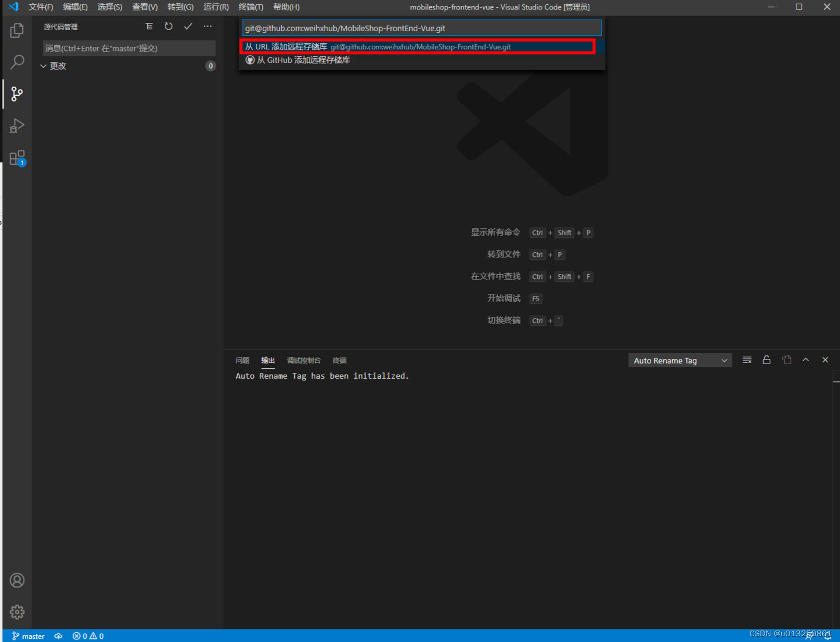Open the 选择(S) menu

110,7
